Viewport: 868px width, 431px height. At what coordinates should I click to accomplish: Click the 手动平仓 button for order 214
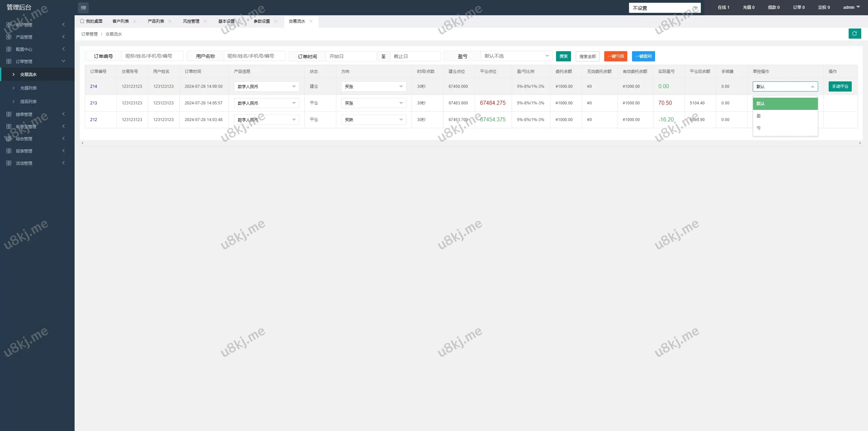pyautogui.click(x=840, y=86)
